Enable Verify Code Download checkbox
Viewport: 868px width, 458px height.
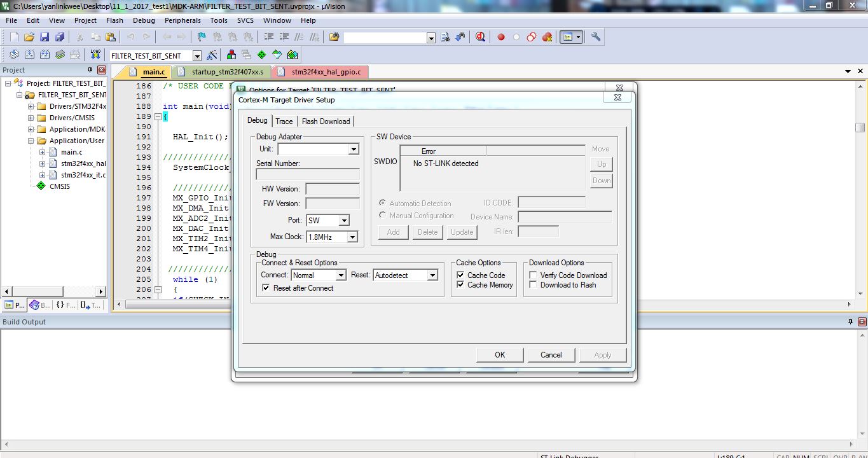(x=533, y=275)
